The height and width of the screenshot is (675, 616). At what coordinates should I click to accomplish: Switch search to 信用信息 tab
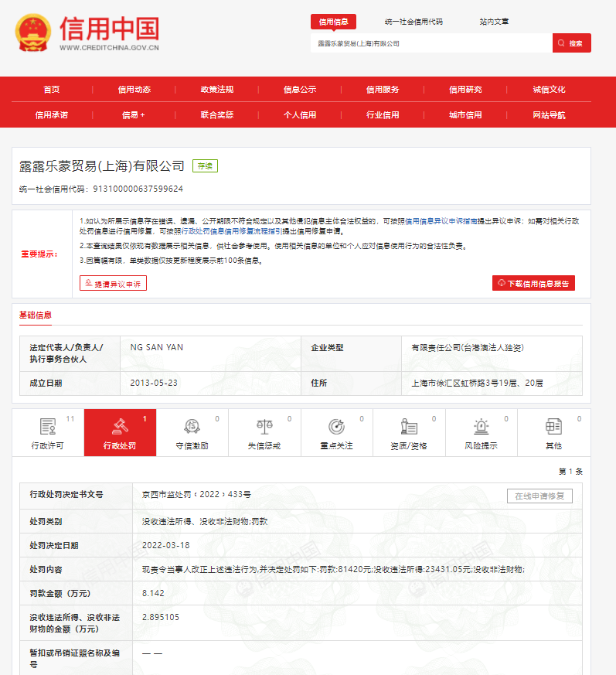pos(333,22)
